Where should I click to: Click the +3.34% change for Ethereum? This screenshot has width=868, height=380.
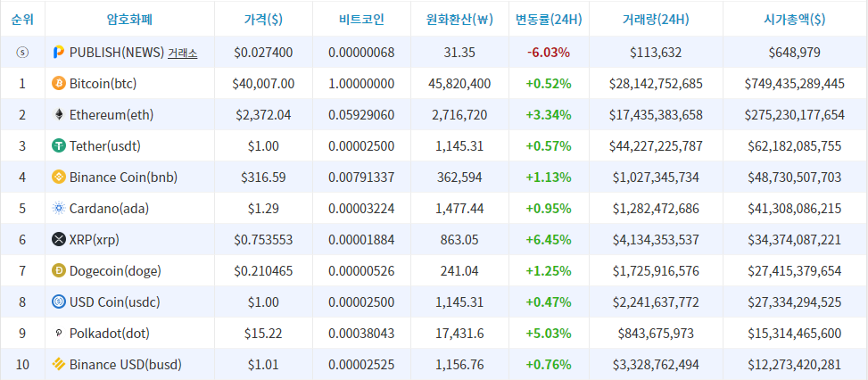pyautogui.click(x=549, y=115)
